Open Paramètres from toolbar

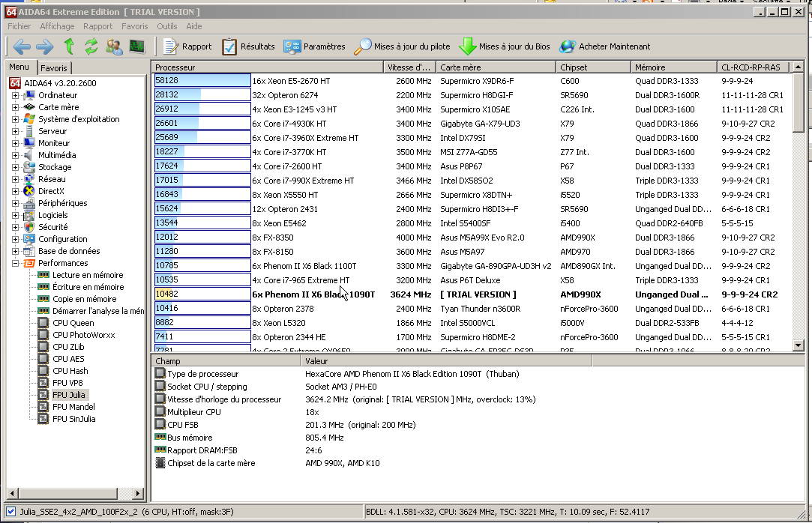pyautogui.click(x=314, y=46)
